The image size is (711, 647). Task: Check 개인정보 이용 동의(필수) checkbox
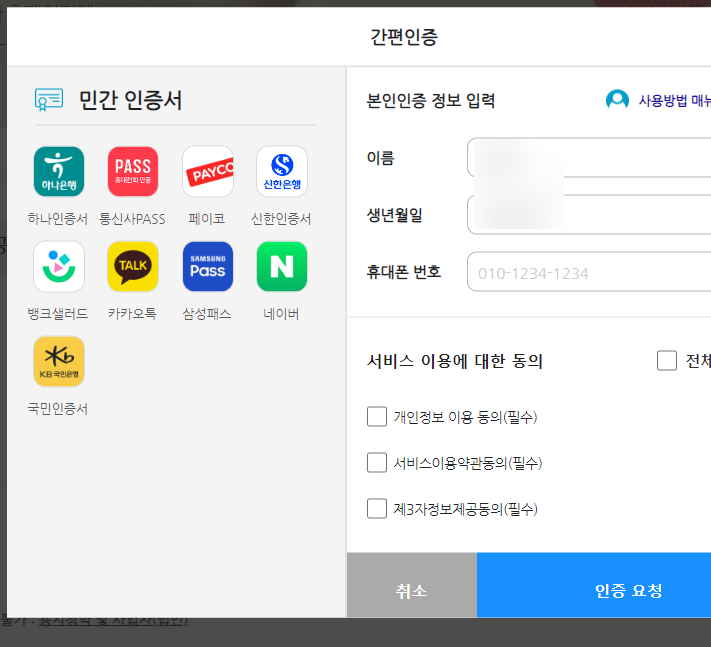click(x=377, y=417)
